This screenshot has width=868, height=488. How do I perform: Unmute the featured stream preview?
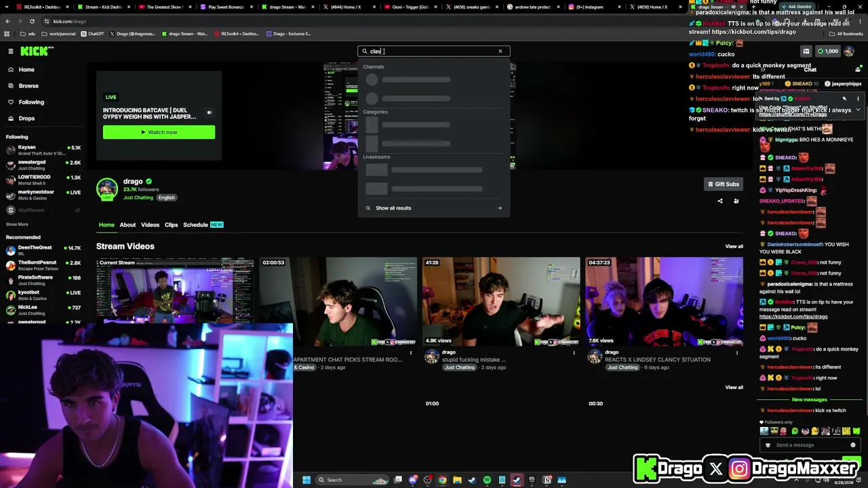(x=210, y=113)
